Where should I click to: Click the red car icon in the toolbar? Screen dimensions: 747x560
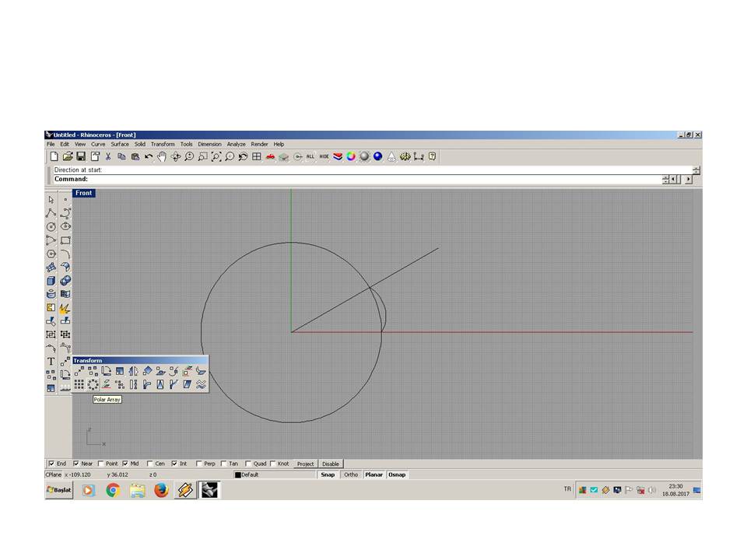point(270,156)
